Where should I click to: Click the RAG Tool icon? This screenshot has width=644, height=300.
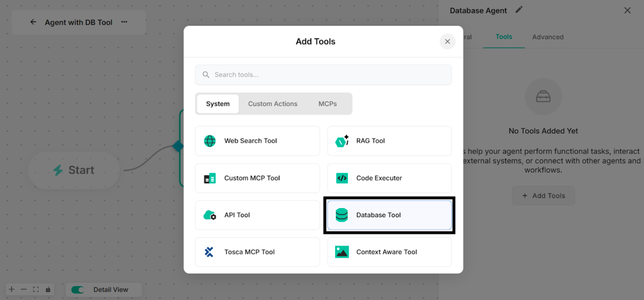[x=342, y=141]
